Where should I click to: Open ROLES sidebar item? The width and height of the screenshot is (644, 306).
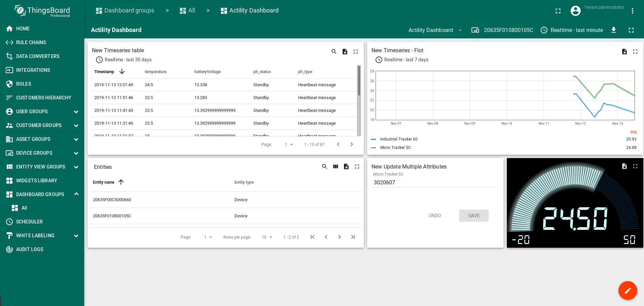[42, 84]
